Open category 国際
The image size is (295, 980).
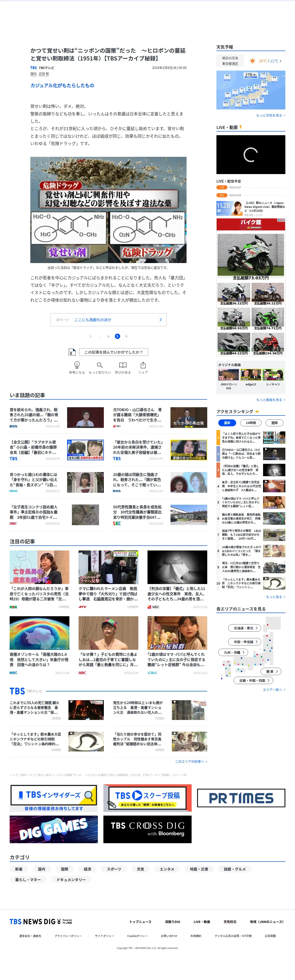point(65,869)
